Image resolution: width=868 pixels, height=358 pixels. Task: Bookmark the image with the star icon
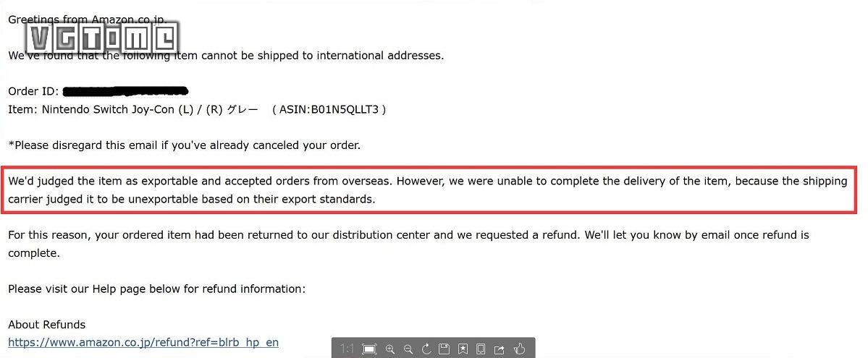point(463,349)
